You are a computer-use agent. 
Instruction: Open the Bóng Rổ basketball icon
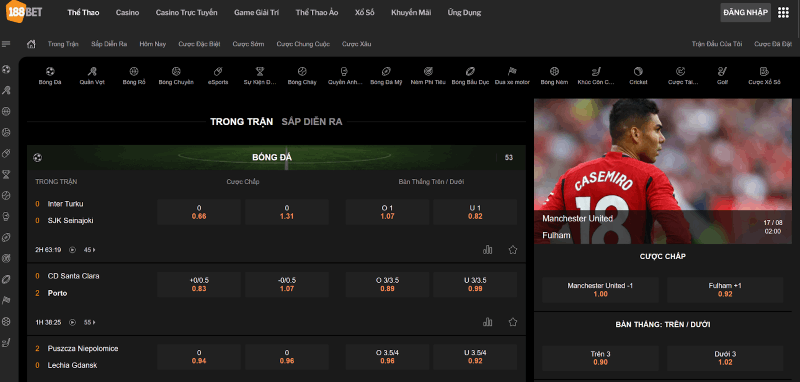(134, 75)
